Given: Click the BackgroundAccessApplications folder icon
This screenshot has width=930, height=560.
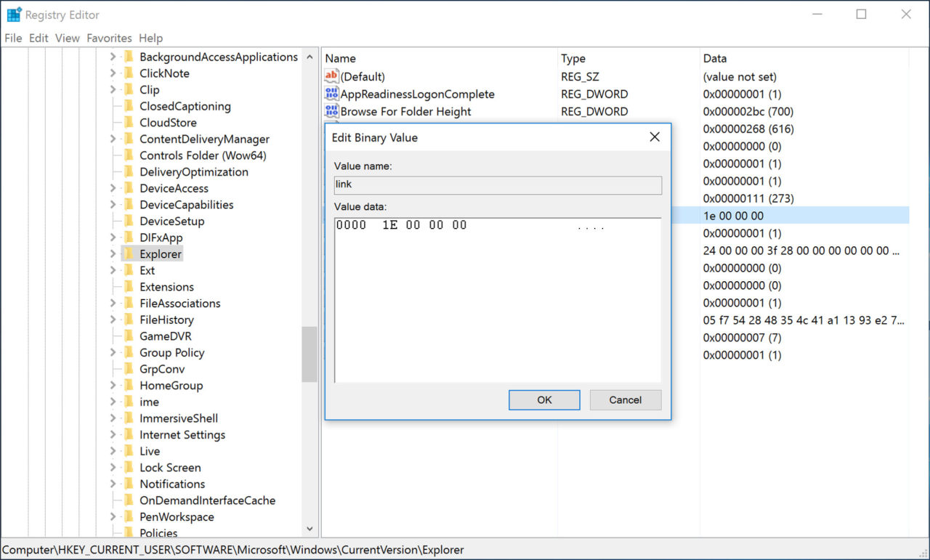Looking at the screenshot, I should click(129, 57).
